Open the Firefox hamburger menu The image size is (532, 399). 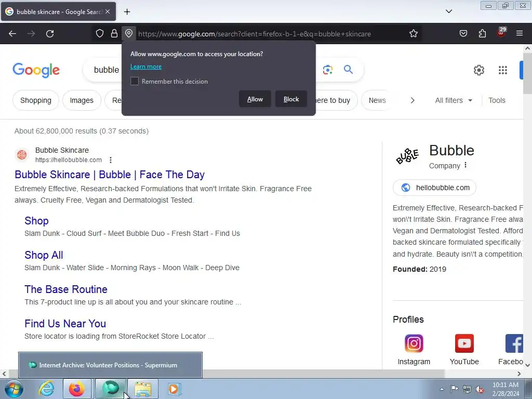click(x=520, y=34)
